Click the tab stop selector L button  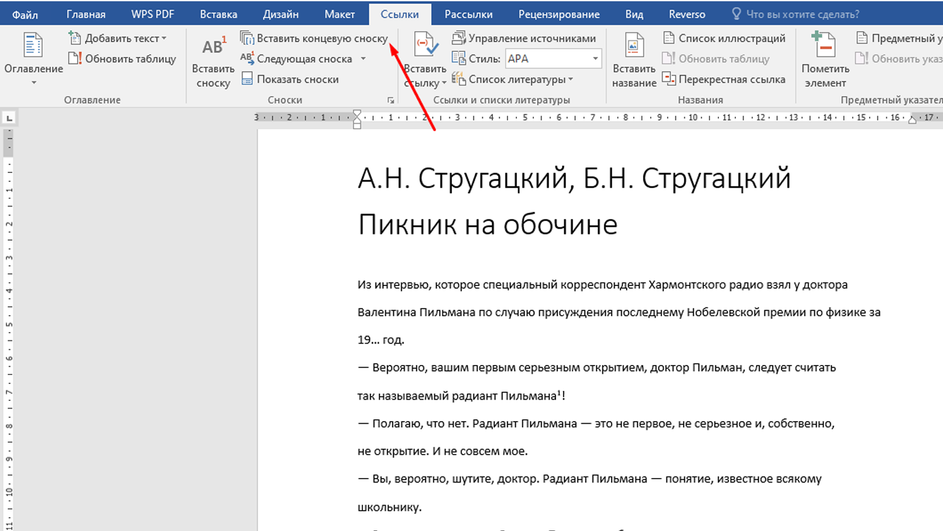(x=9, y=118)
